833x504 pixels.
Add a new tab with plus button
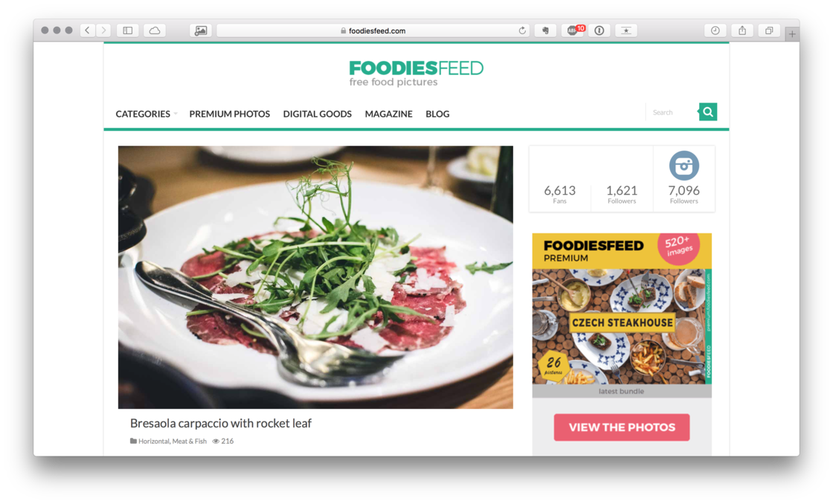[x=791, y=34]
